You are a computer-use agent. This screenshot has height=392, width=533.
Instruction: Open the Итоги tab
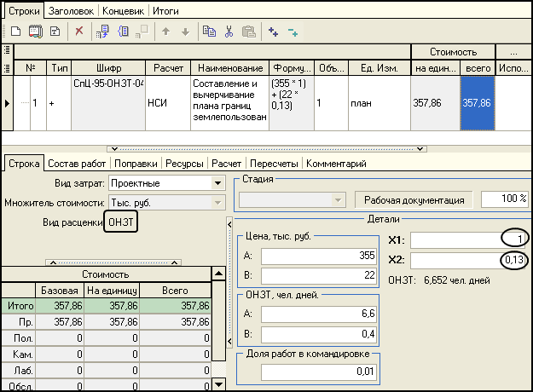pyautogui.click(x=165, y=11)
